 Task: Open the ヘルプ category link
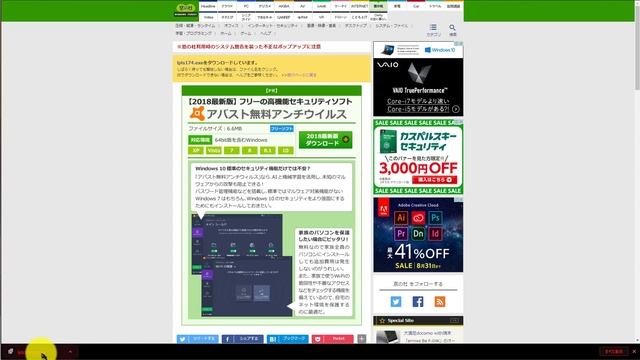[x=266, y=33]
